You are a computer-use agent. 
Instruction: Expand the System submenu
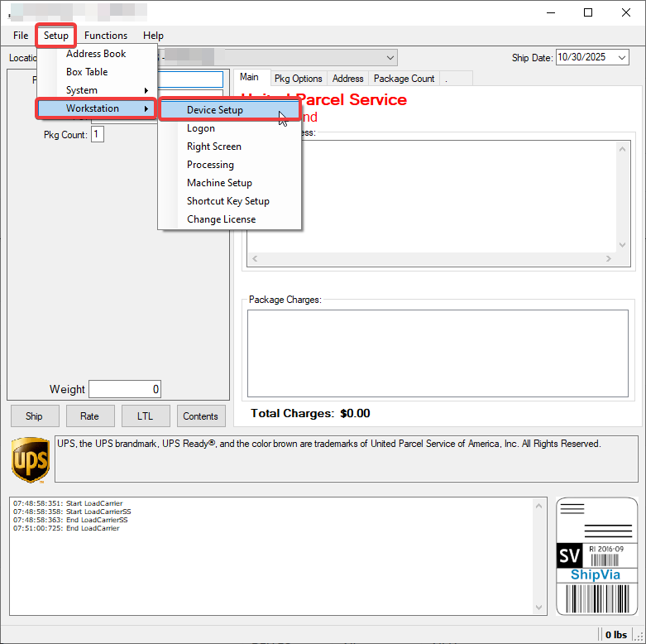pyautogui.click(x=96, y=90)
